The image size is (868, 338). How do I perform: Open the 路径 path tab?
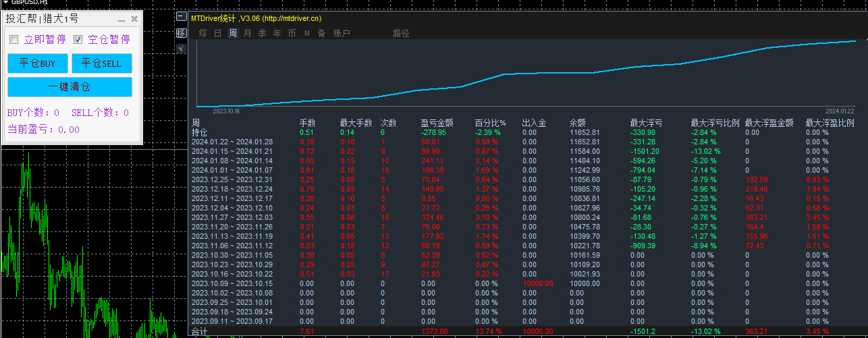(x=401, y=33)
